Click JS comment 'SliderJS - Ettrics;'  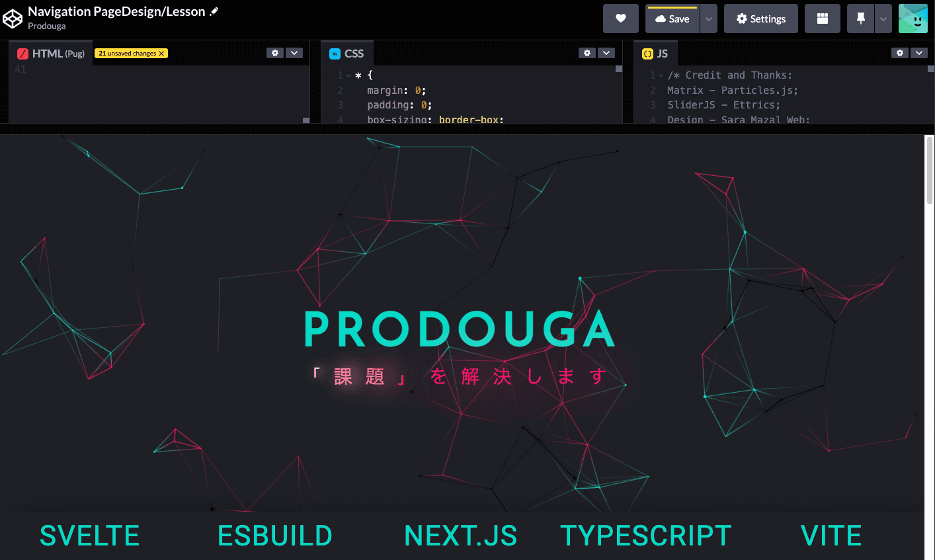[x=723, y=105]
